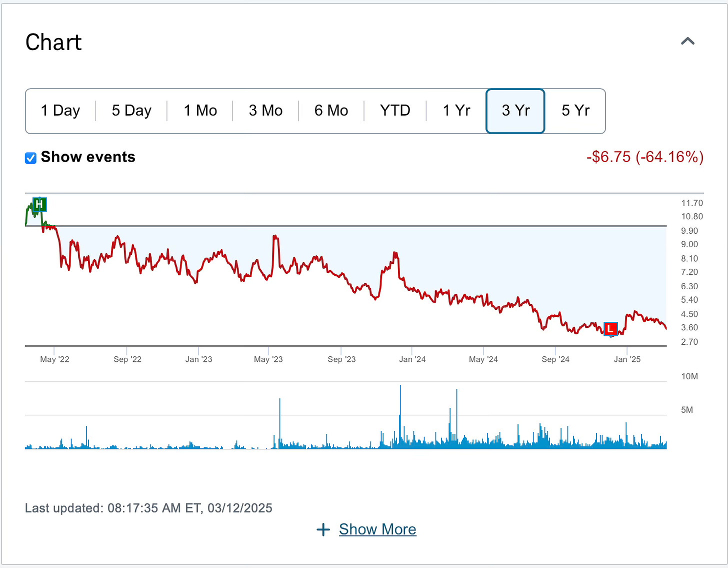Image resolution: width=728 pixels, height=568 pixels.
Task: Switch chart to 3 Mo range
Action: pos(265,111)
